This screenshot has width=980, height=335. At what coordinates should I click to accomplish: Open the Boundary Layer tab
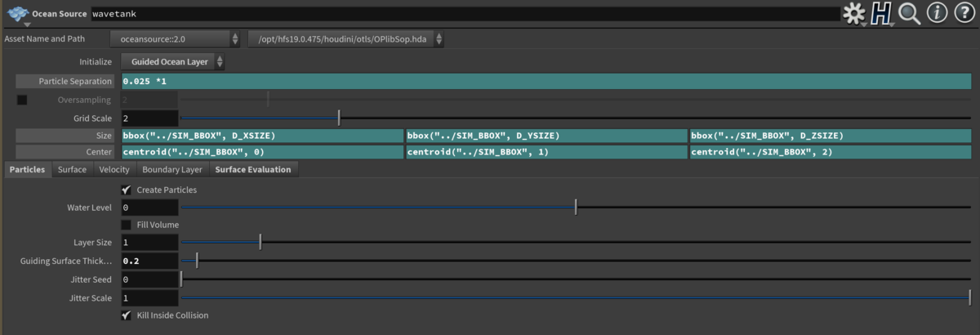pyautogui.click(x=172, y=169)
